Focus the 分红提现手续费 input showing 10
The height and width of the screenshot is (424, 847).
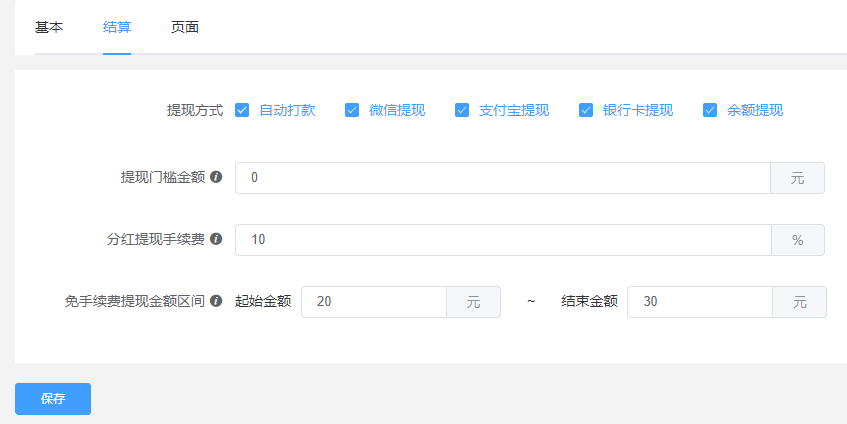(x=503, y=240)
